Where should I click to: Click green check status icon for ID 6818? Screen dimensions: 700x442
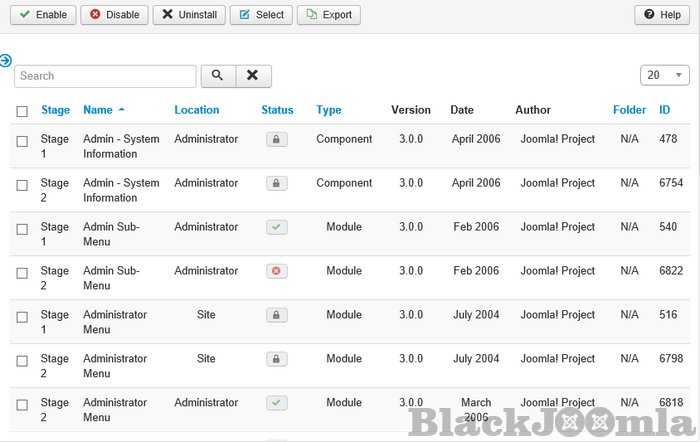coord(276,403)
